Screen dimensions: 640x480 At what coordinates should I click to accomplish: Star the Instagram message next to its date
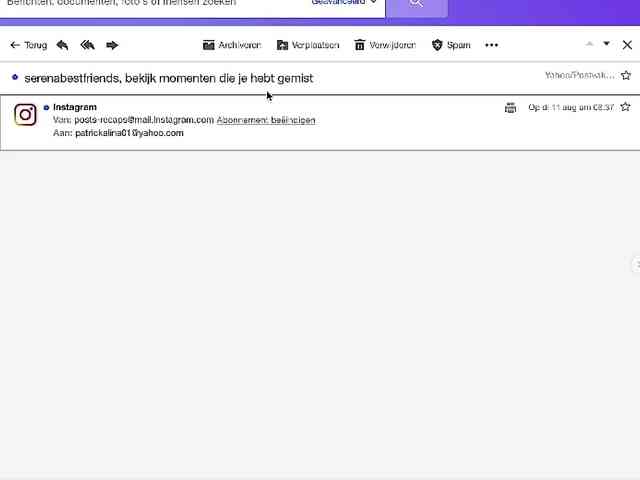625,107
